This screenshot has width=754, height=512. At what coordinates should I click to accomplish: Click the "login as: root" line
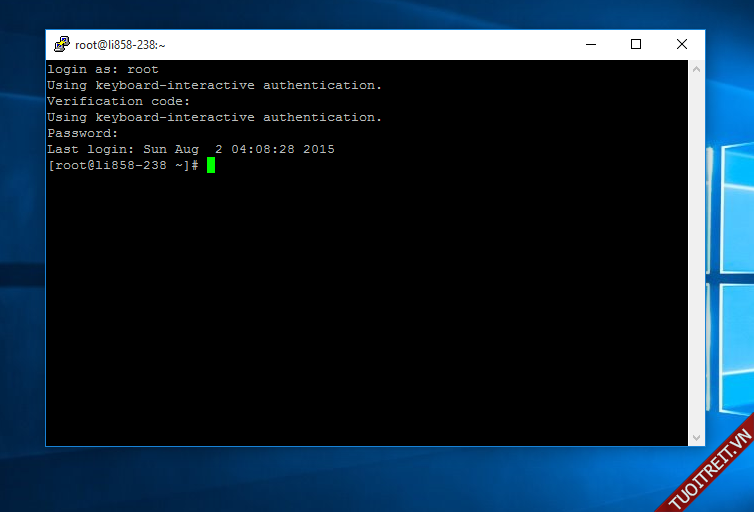(x=103, y=69)
